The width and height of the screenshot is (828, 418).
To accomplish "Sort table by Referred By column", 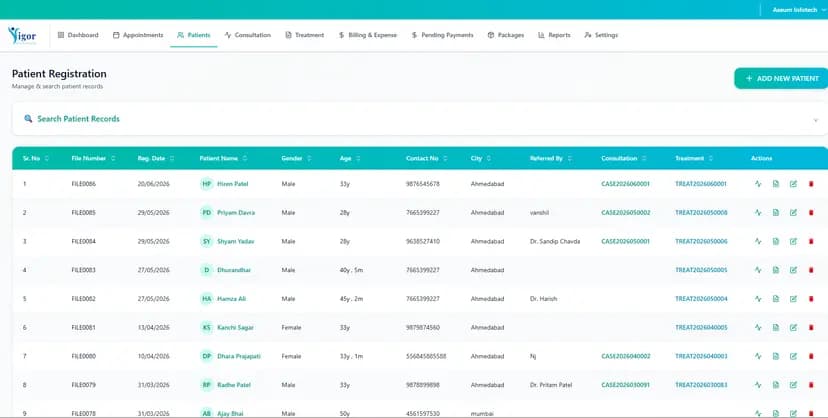I will tap(569, 158).
